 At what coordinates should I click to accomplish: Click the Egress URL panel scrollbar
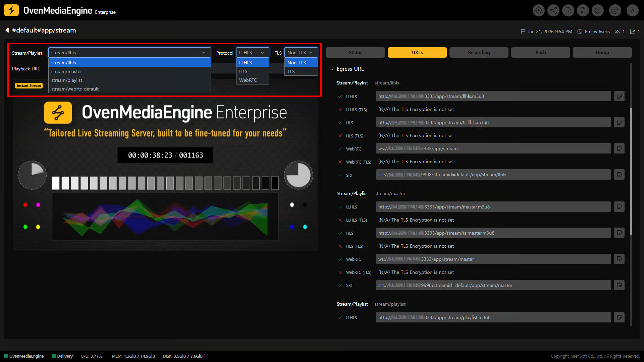[631, 171]
